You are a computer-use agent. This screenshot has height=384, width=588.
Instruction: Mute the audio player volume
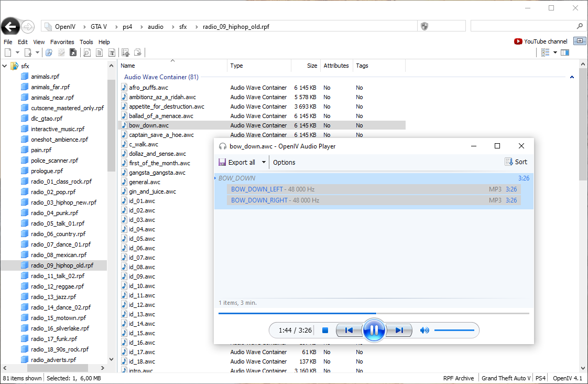click(x=424, y=330)
